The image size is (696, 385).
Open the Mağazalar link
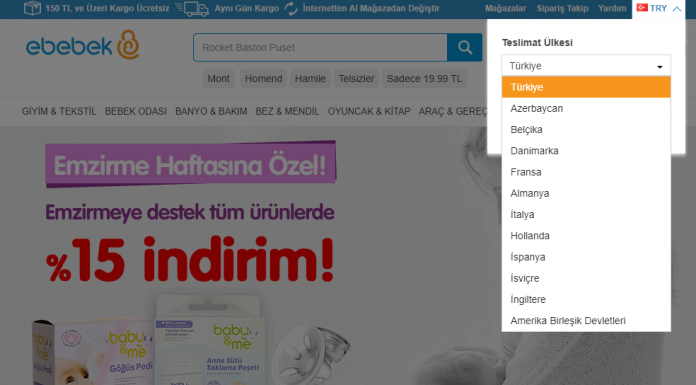coord(505,8)
